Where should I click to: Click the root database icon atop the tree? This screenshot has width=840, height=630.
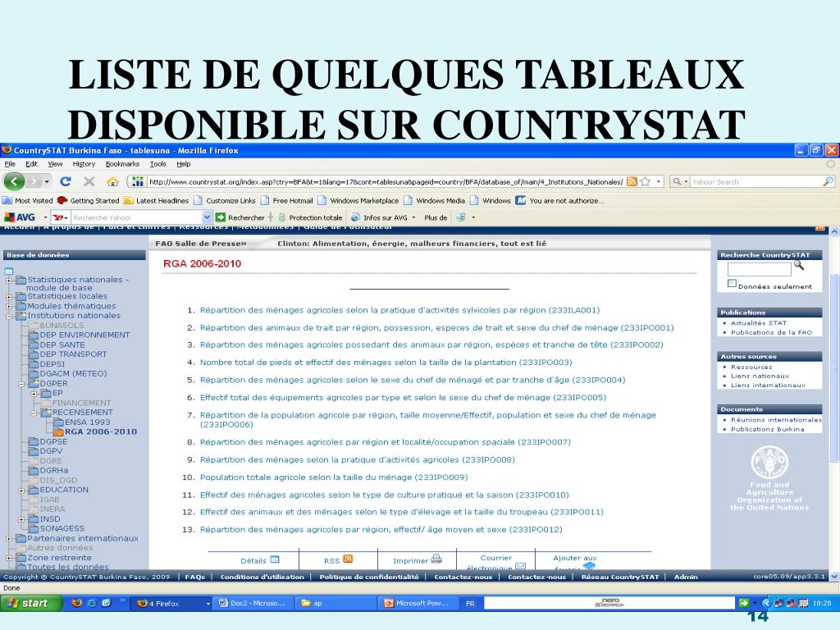click(8, 271)
